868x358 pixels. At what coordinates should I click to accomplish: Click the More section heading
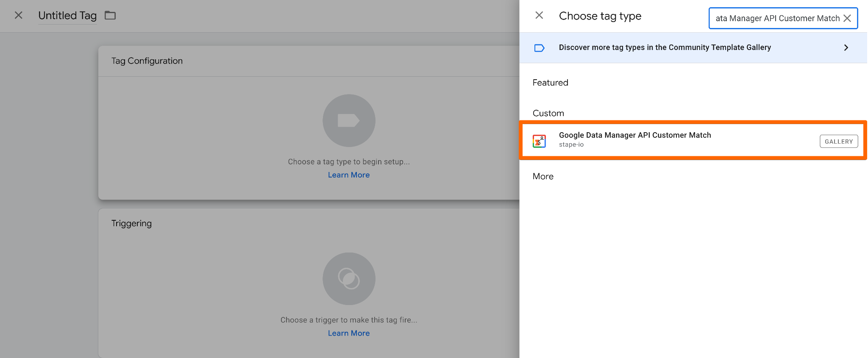(543, 176)
